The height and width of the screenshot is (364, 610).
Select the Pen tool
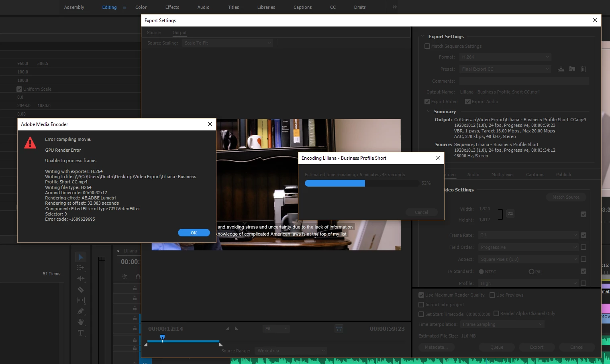point(80,311)
